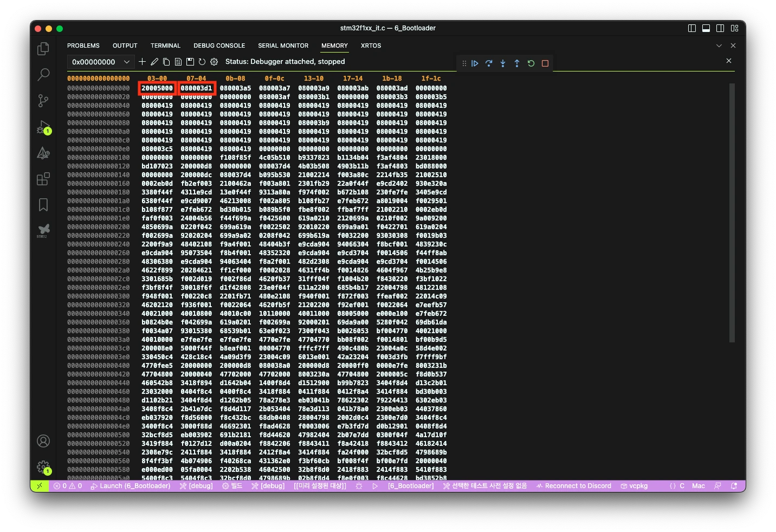This screenshot has height=532, width=776.
Task: Toggle the secondary sidebar layout button
Action: pyautogui.click(x=720, y=28)
